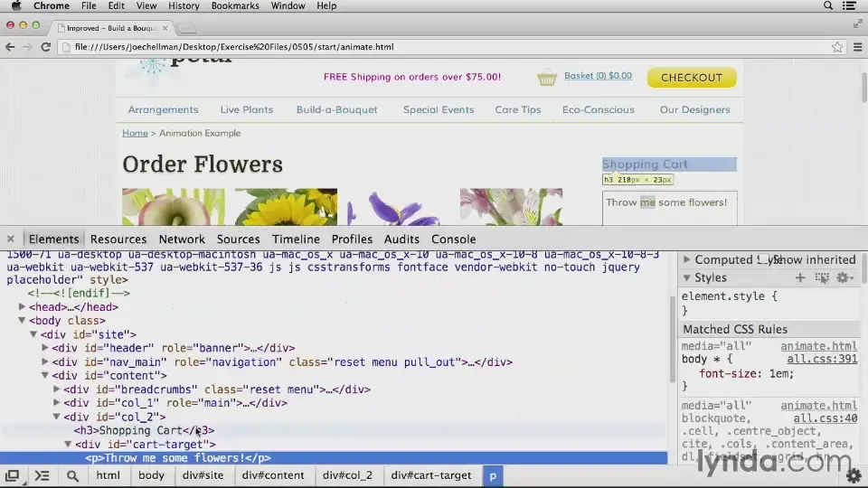Click the page vertical scrollbar thumb

pos(863,88)
